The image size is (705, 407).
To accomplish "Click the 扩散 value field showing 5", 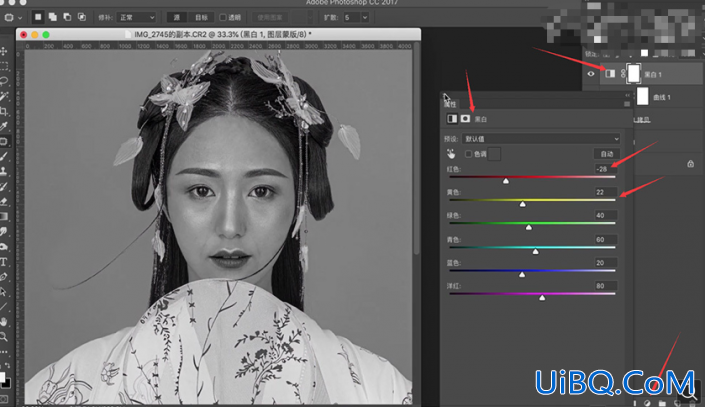I will pos(352,18).
